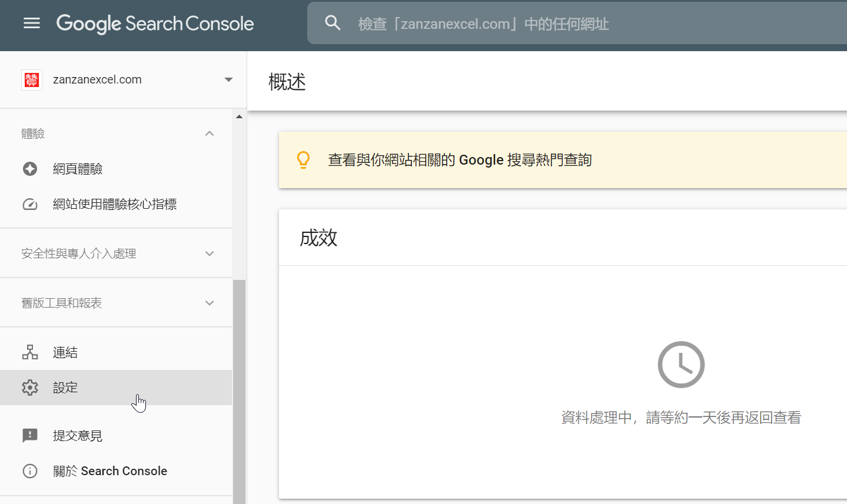Image resolution: width=847 pixels, height=504 pixels.
Task: Open the 連結 links report
Action: point(116,352)
